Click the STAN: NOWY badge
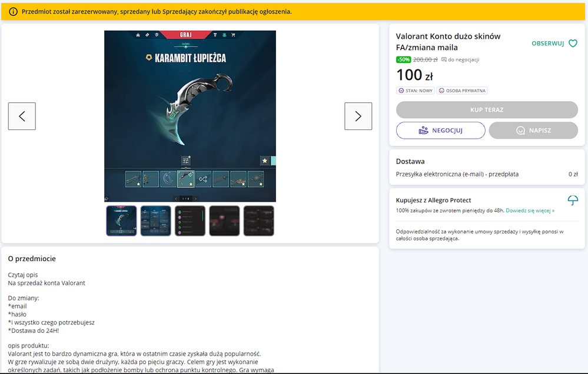 point(416,91)
